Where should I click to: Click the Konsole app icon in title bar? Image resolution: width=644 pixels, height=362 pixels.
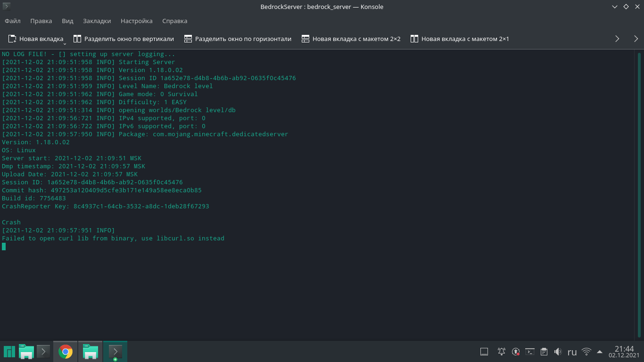pyautogui.click(x=7, y=7)
